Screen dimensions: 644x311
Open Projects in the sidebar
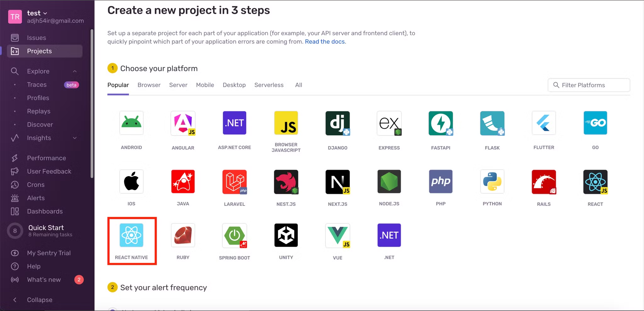tap(45, 51)
